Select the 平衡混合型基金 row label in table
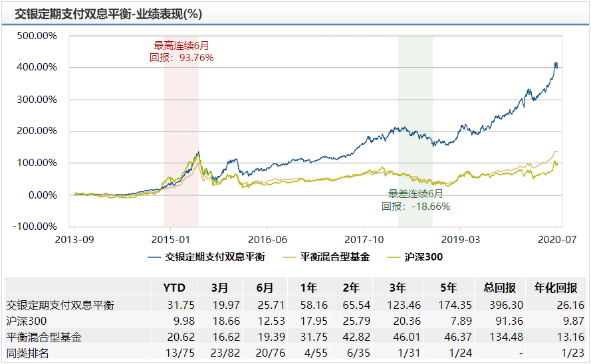The height and width of the screenshot is (364, 591). click(44, 337)
